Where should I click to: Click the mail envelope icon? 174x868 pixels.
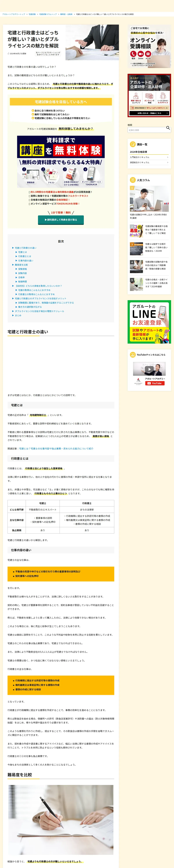[148, 54]
